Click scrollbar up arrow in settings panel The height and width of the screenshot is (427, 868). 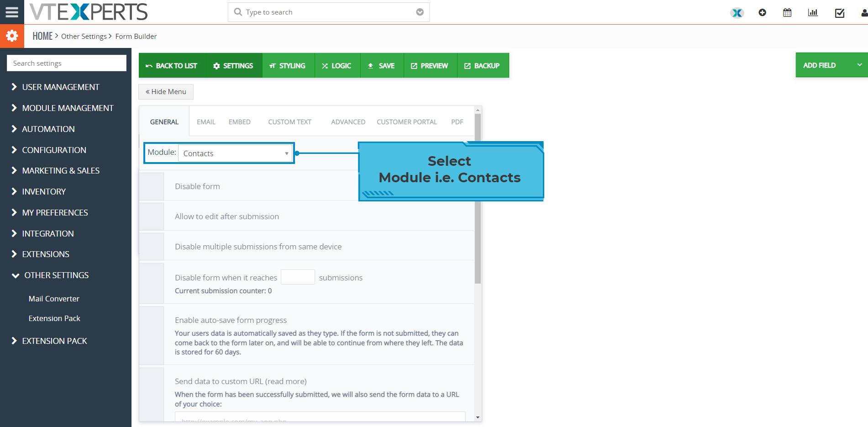(x=478, y=110)
